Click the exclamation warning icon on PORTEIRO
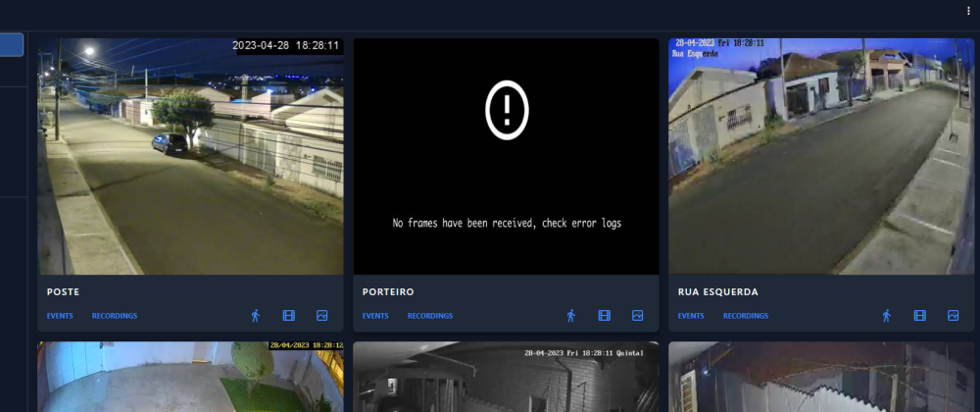 coord(507,110)
